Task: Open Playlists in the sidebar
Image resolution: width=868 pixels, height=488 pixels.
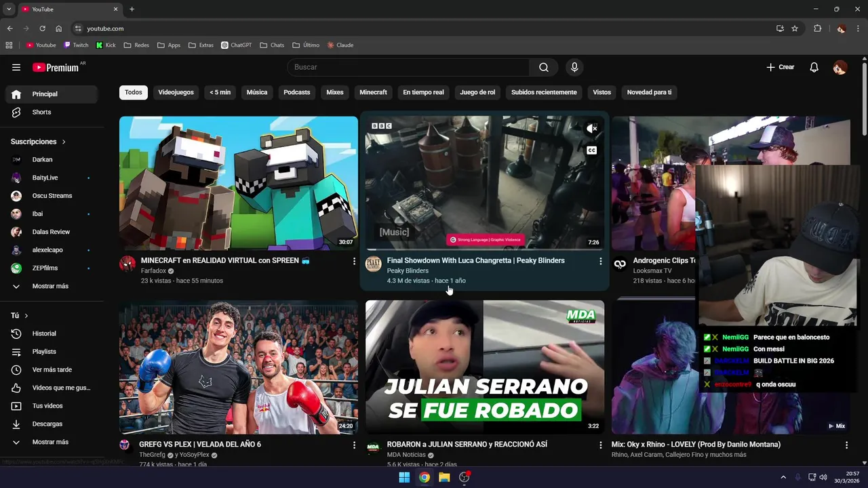Action: pos(52,352)
